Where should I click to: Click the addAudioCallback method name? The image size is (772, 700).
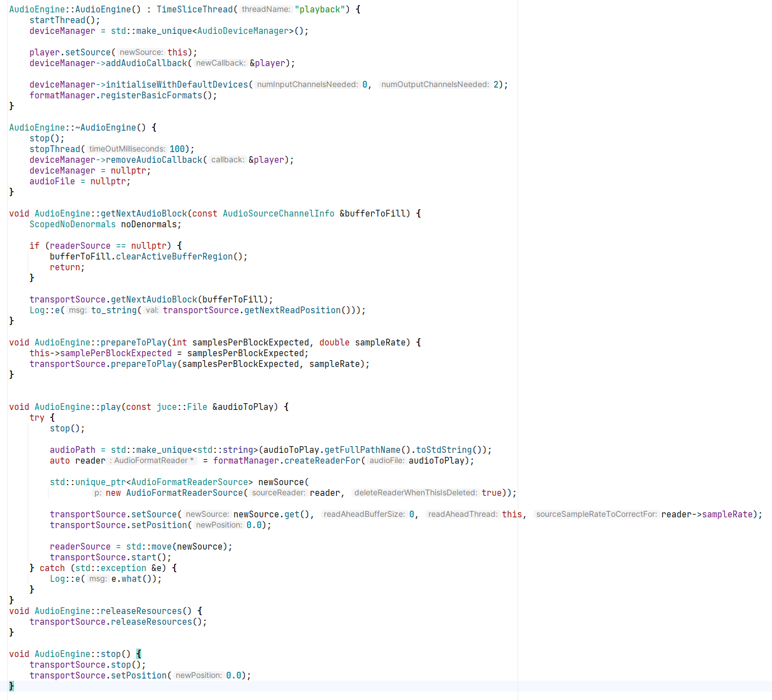pyautogui.click(x=146, y=63)
